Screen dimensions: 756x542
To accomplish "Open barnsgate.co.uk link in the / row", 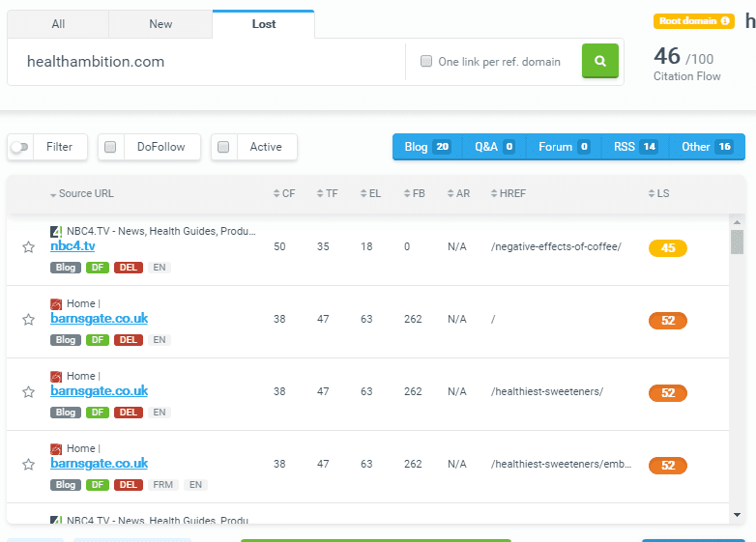I will (99, 319).
